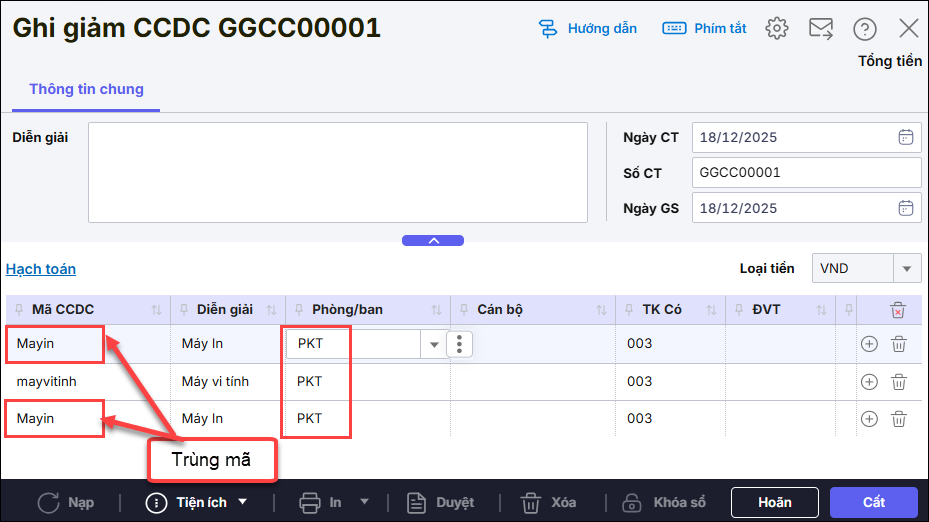The width and height of the screenshot is (929, 522).
Task: Switch to Thông tin chung tab
Action: point(87,89)
